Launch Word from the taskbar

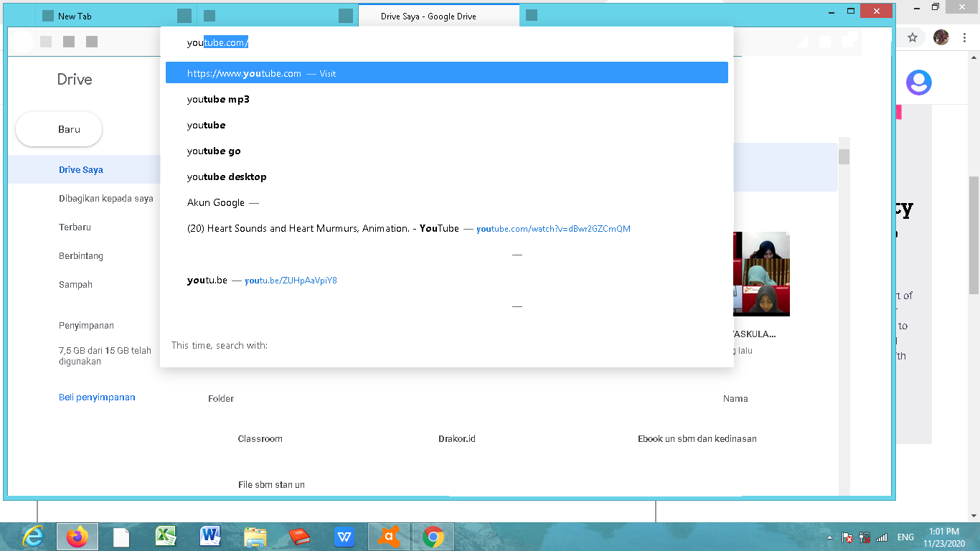211,537
